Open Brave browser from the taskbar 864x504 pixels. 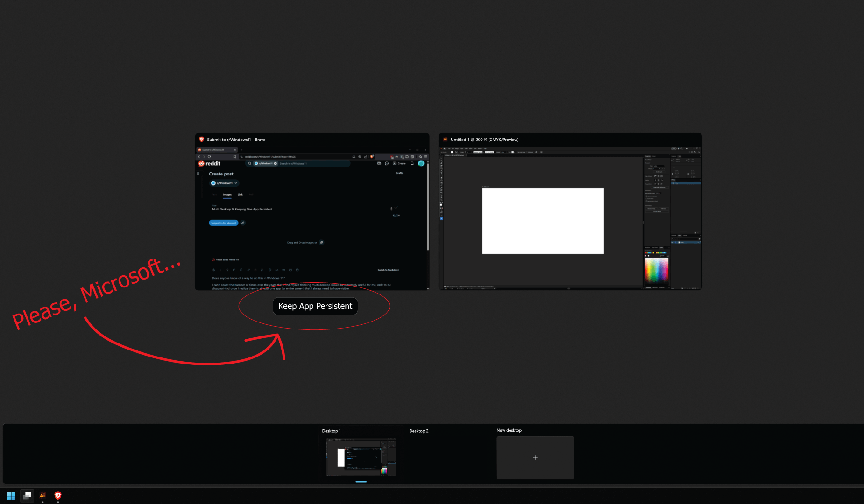point(58,496)
